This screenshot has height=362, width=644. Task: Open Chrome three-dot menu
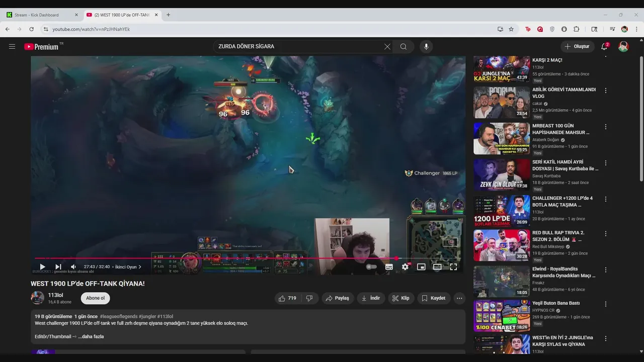point(636,29)
